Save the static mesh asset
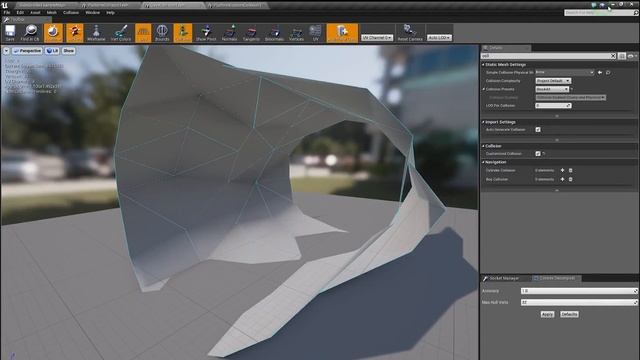Viewport: 640px width, 360px height. (x=10, y=33)
